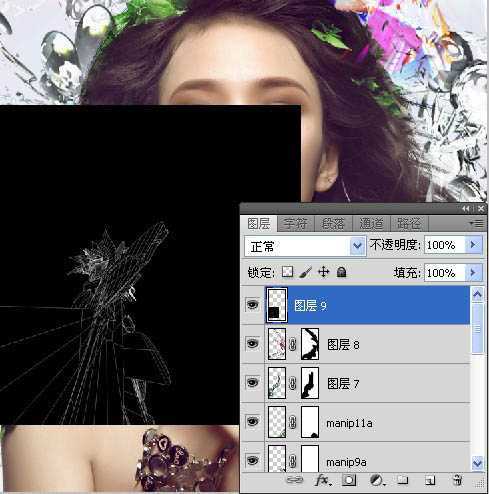Image resolution: width=489 pixels, height=494 pixels.
Task: Click the mask link icon on 图层 8
Action: [x=292, y=344]
